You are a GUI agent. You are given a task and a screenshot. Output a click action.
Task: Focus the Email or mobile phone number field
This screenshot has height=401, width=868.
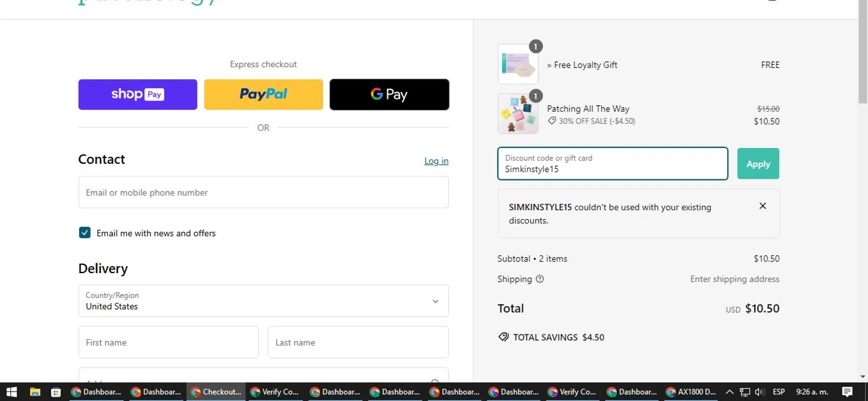(x=263, y=192)
